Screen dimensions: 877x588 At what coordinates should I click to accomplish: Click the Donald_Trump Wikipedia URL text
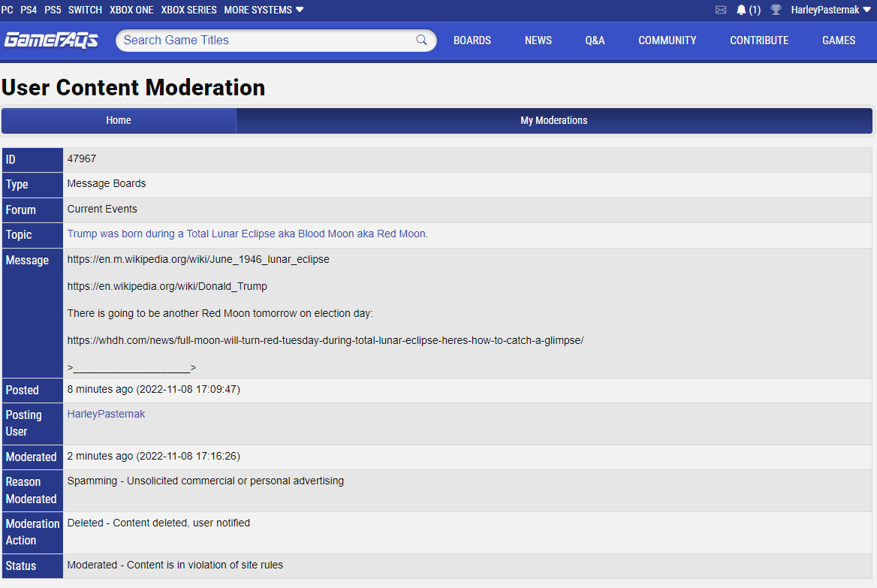[167, 286]
